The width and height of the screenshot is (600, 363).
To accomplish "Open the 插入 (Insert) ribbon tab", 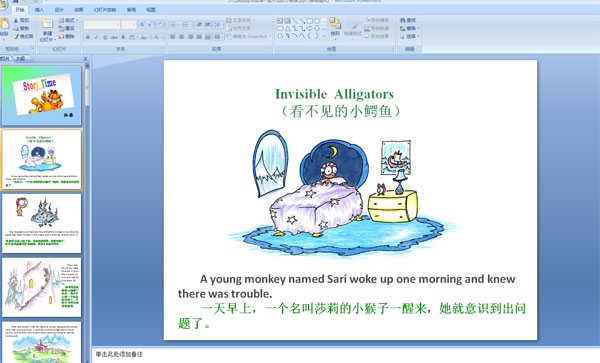I will click(39, 10).
